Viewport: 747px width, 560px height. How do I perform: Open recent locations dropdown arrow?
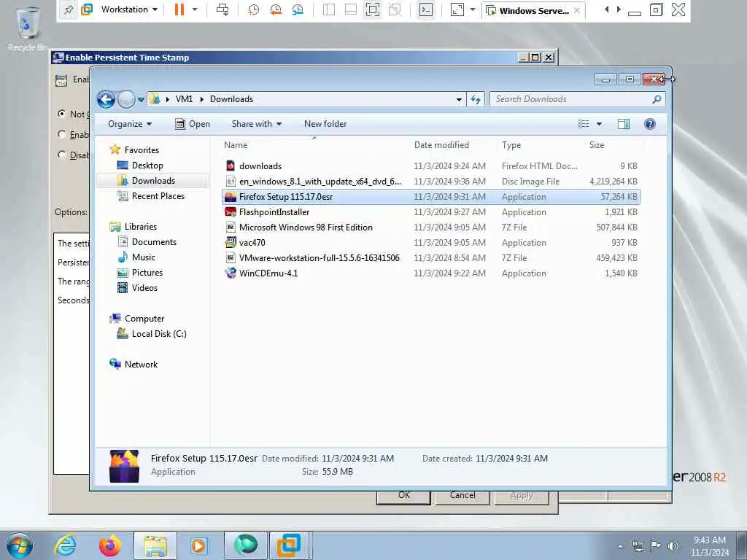pyautogui.click(x=141, y=100)
